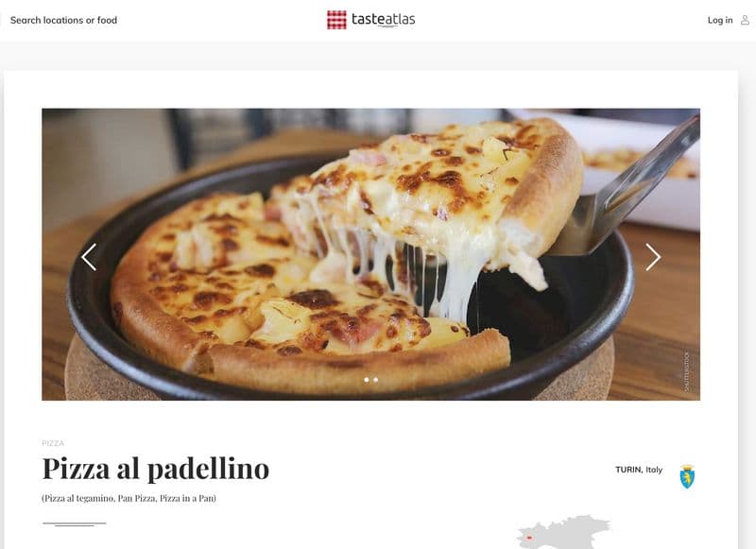
Task: Focus the Search locations or food field
Action: [x=63, y=20]
